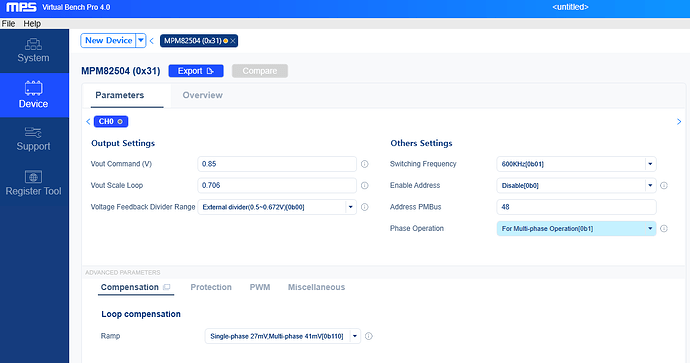Switch to the Parameters tab

coord(120,95)
